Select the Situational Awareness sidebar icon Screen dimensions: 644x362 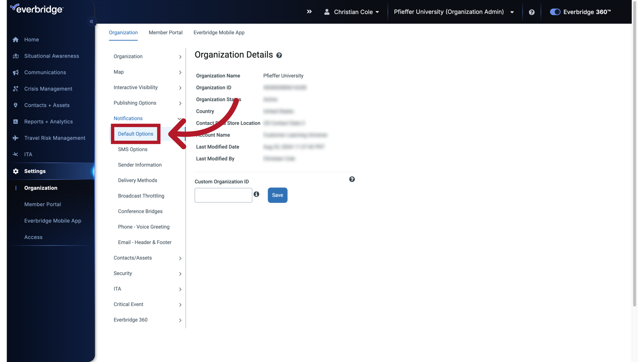(x=16, y=56)
